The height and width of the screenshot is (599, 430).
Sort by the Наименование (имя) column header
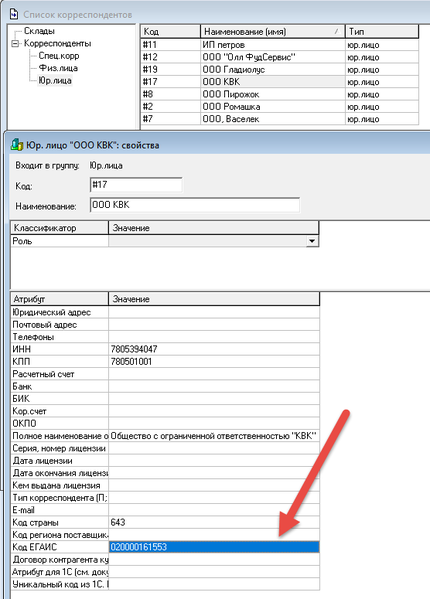click(x=273, y=31)
